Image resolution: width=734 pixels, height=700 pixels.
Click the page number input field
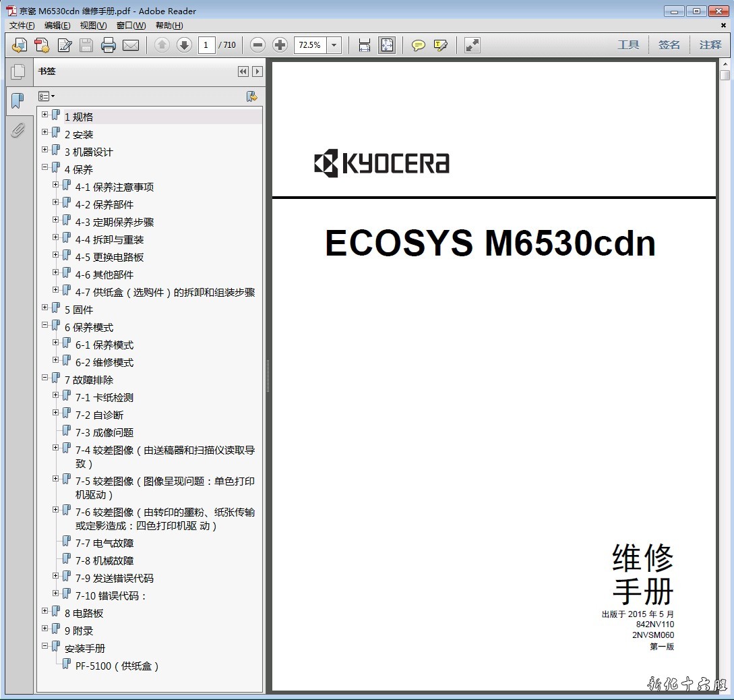click(x=206, y=45)
